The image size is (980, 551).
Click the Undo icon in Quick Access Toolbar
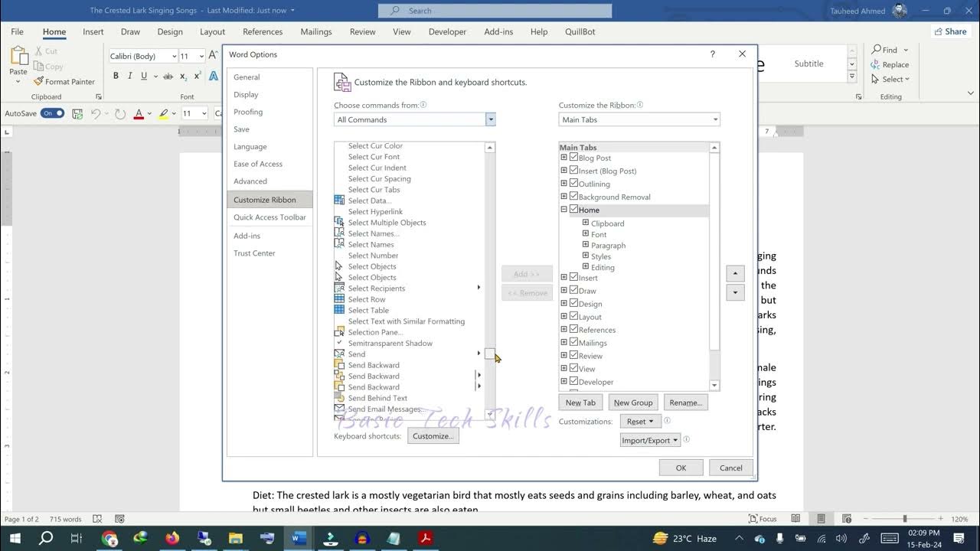click(x=96, y=113)
